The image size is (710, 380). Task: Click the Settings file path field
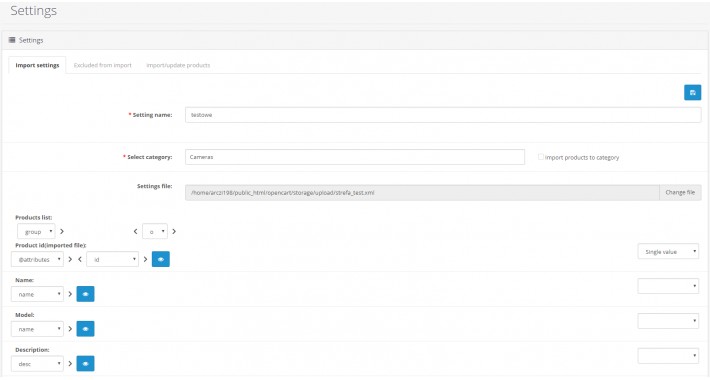click(422, 192)
